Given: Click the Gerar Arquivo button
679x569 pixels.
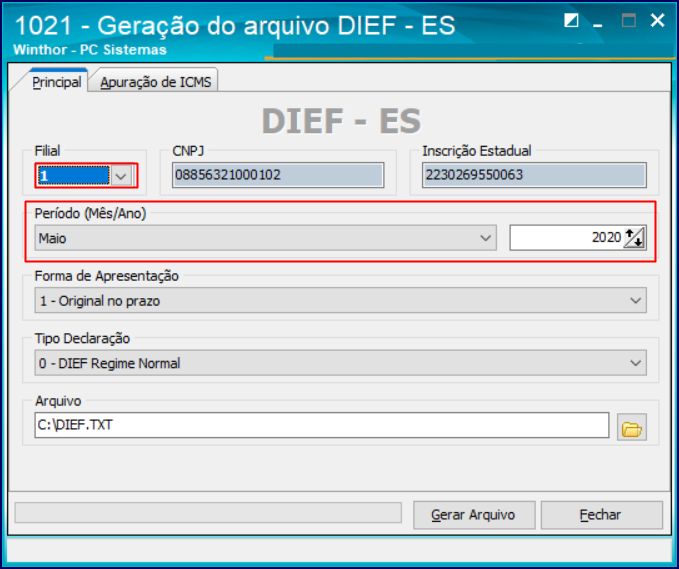Looking at the screenshot, I should [474, 515].
